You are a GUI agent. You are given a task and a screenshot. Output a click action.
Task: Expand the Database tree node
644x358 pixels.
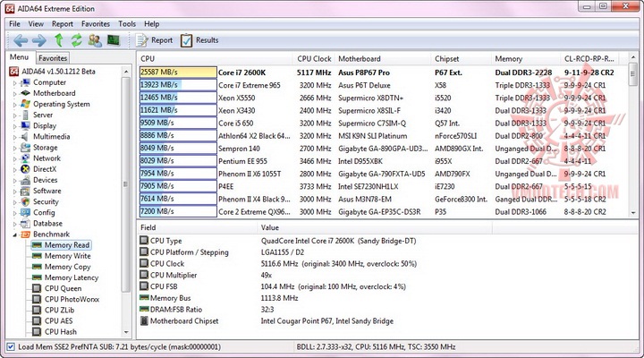point(15,224)
